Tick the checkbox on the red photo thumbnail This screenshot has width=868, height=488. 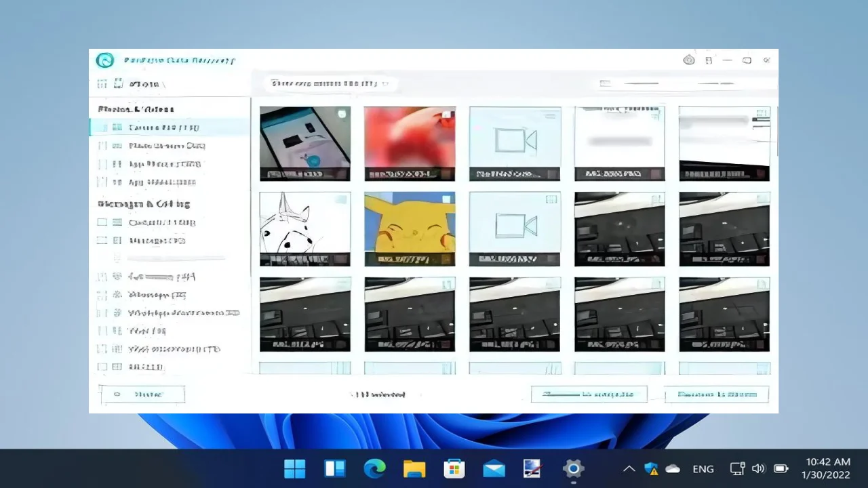[447, 114]
